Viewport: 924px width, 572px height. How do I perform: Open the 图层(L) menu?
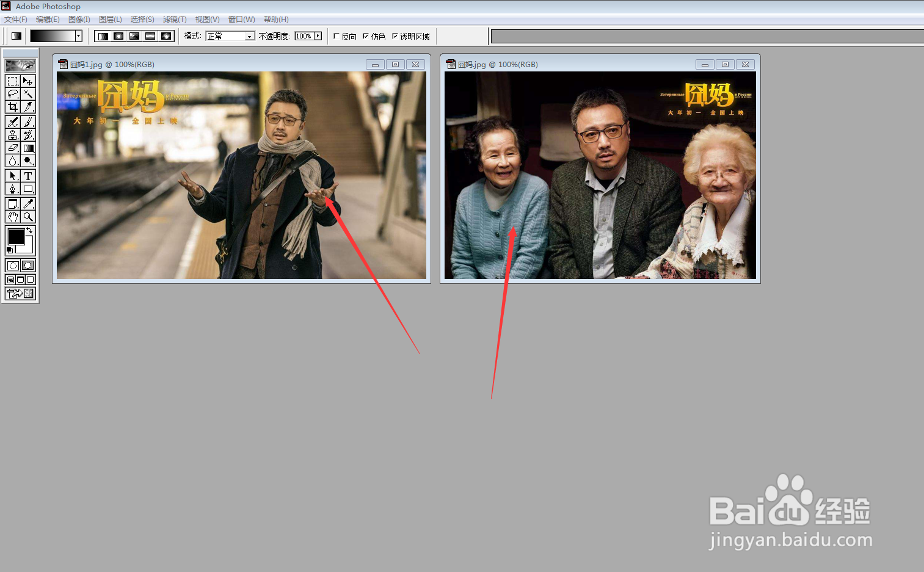point(110,20)
